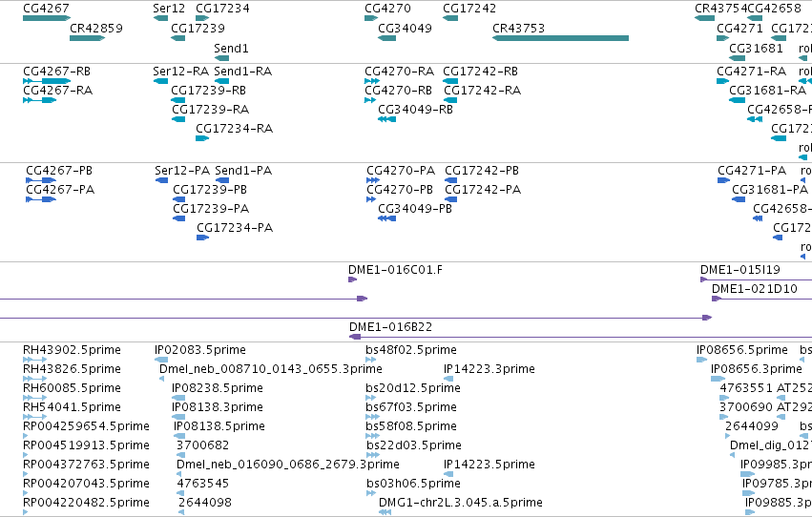Click transcript CG4270-RA
The width and height of the screenshot is (812, 517).
click(x=372, y=81)
